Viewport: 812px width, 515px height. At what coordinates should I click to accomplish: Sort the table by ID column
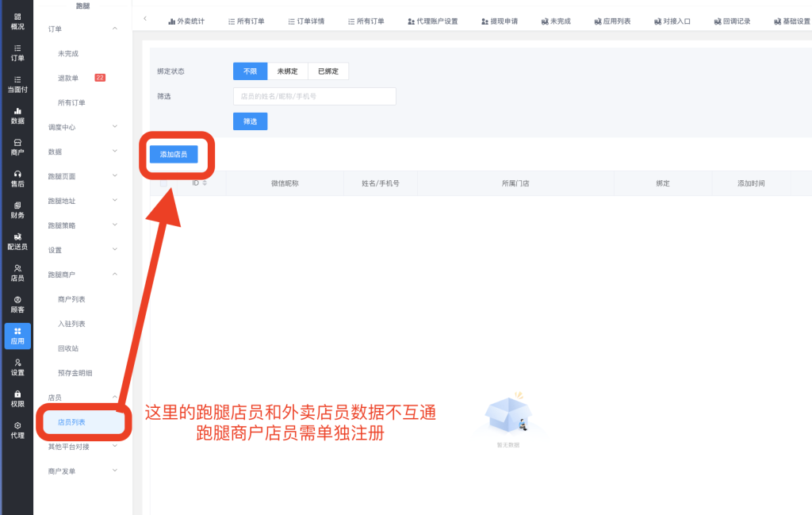(205, 183)
